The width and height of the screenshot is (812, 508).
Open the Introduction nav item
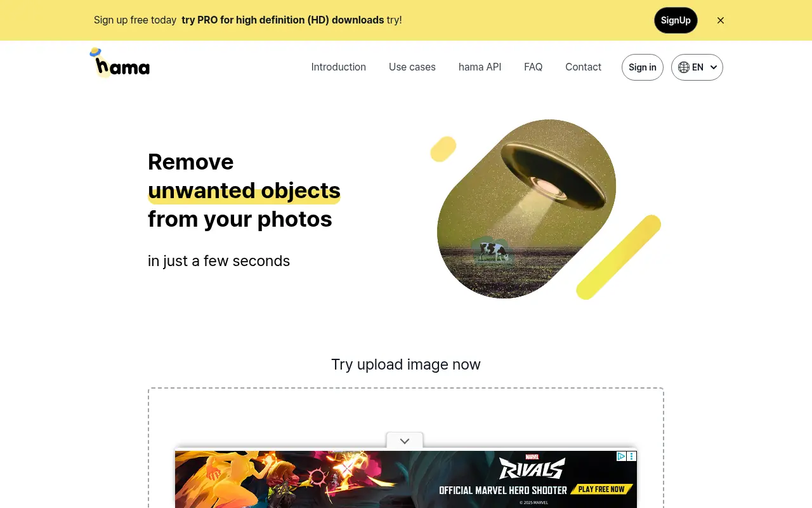pyautogui.click(x=338, y=67)
